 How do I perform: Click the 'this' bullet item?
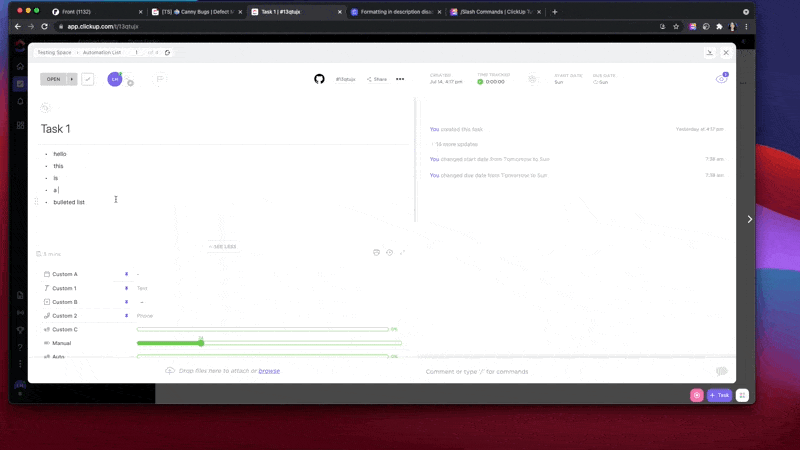click(x=58, y=166)
